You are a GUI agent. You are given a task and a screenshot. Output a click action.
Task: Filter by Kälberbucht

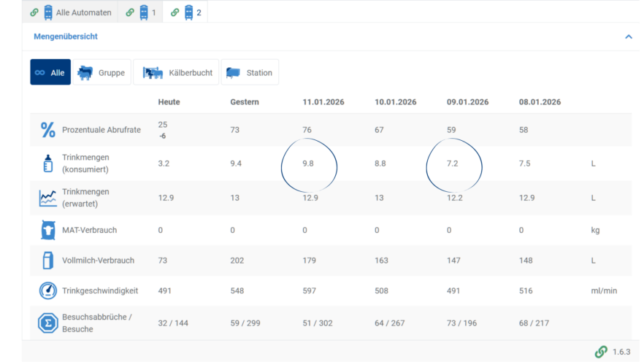pos(178,72)
